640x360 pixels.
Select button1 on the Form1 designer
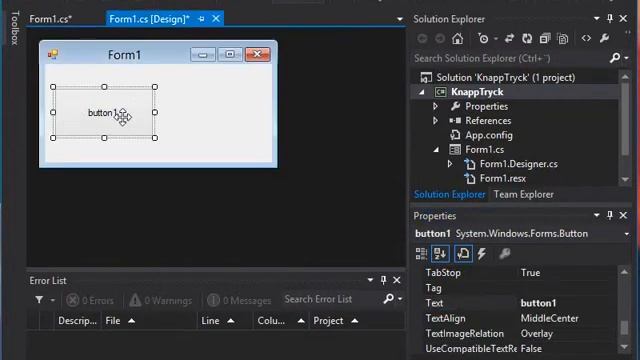[x=104, y=113]
